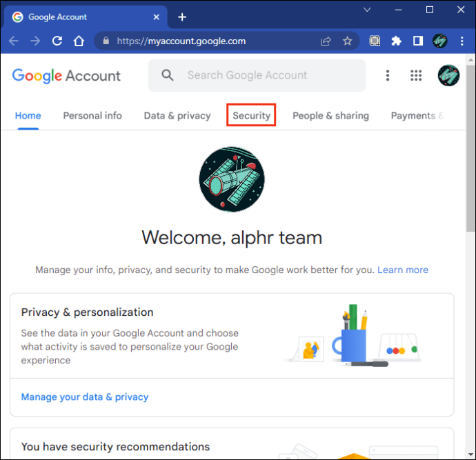Close the Google Account tab
This screenshot has height=460, width=476.
tap(157, 17)
